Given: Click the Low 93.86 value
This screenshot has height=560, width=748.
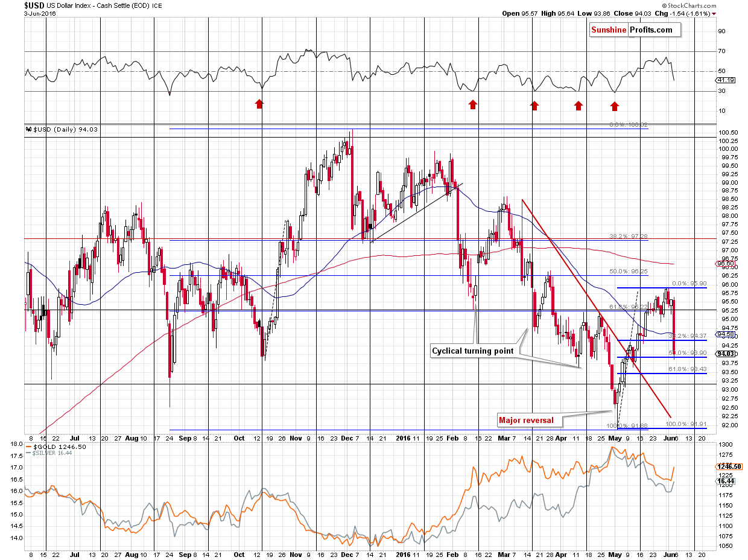Looking at the screenshot, I should pyautogui.click(x=594, y=13).
